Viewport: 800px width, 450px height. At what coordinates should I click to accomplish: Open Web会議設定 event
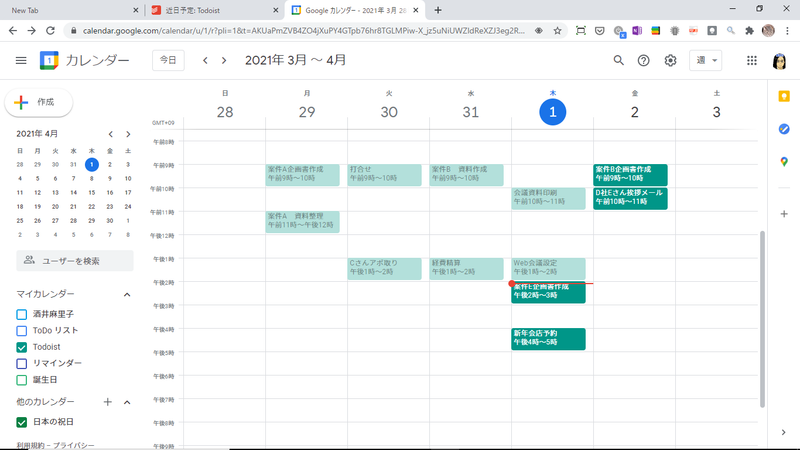click(548, 268)
